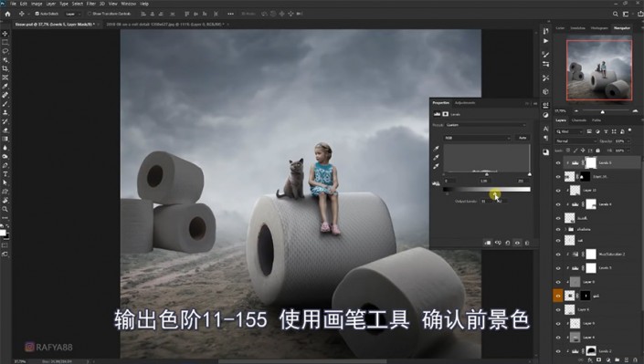644x364 pixels.
Task: Select the Crop tool
Action: 5,68
